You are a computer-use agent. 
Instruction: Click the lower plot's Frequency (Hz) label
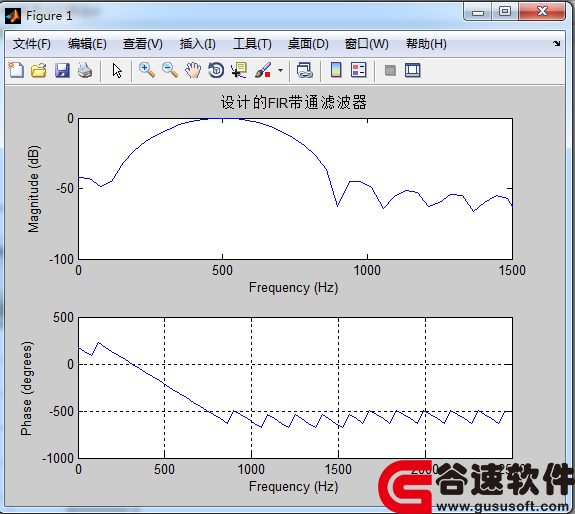pyautogui.click(x=293, y=487)
